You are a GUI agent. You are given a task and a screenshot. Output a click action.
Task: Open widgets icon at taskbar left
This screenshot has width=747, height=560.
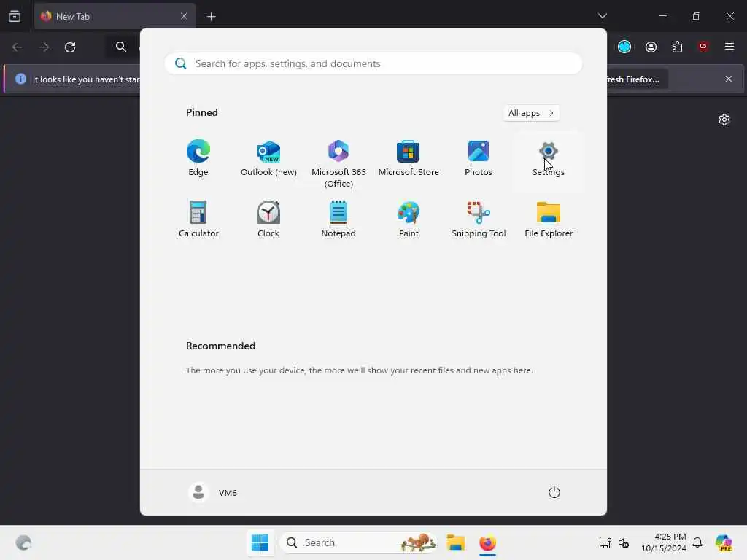pyautogui.click(x=23, y=542)
